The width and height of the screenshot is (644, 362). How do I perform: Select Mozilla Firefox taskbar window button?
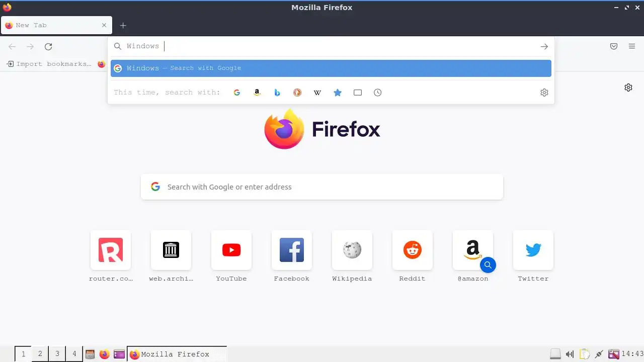coord(177,354)
